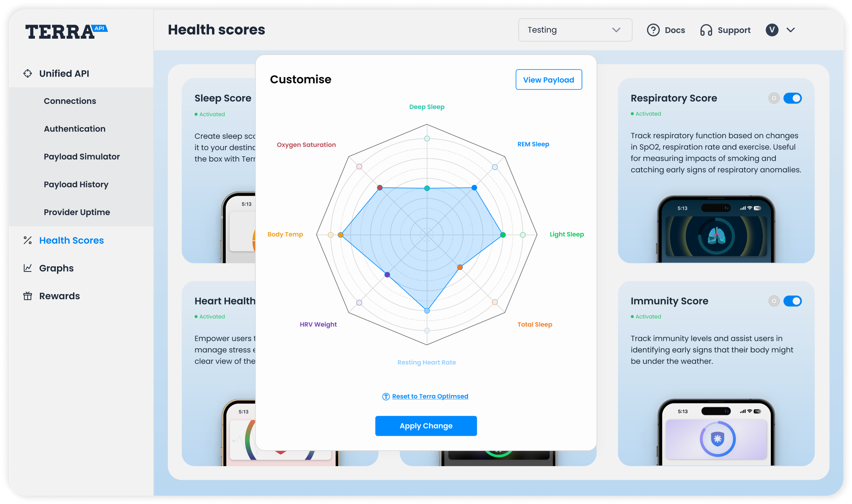The height and width of the screenshot is (504, 852).
Task: Click the View Payload button
Action: tap(548, 80)
